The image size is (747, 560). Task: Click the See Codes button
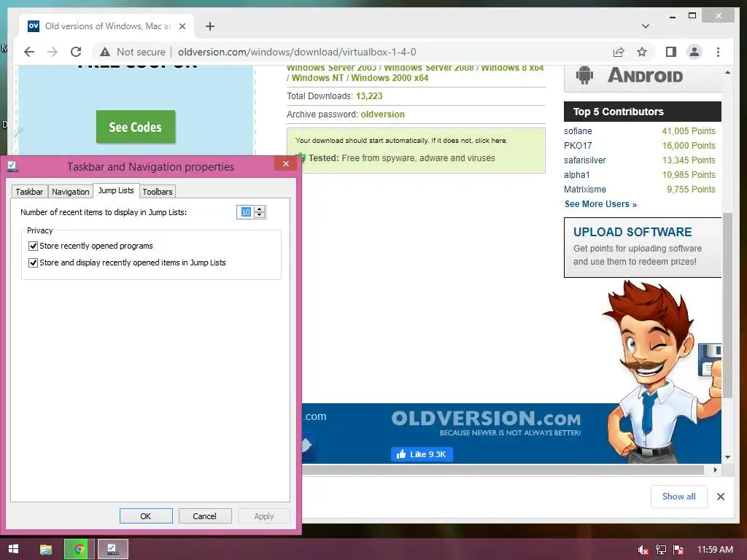click(x=135, y=127)
